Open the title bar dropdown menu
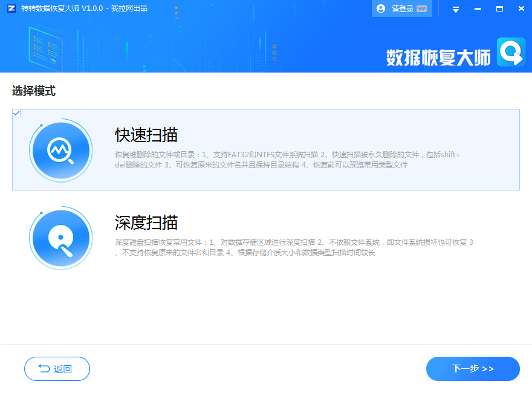532x393 pixels. 456,9
